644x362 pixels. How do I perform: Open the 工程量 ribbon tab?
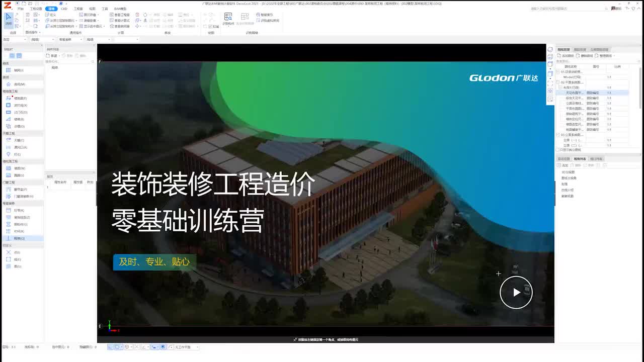[78, 9]
